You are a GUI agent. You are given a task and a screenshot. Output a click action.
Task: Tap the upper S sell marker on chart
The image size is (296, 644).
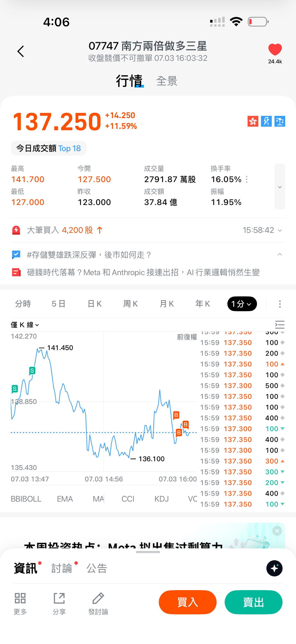[32, 370]
